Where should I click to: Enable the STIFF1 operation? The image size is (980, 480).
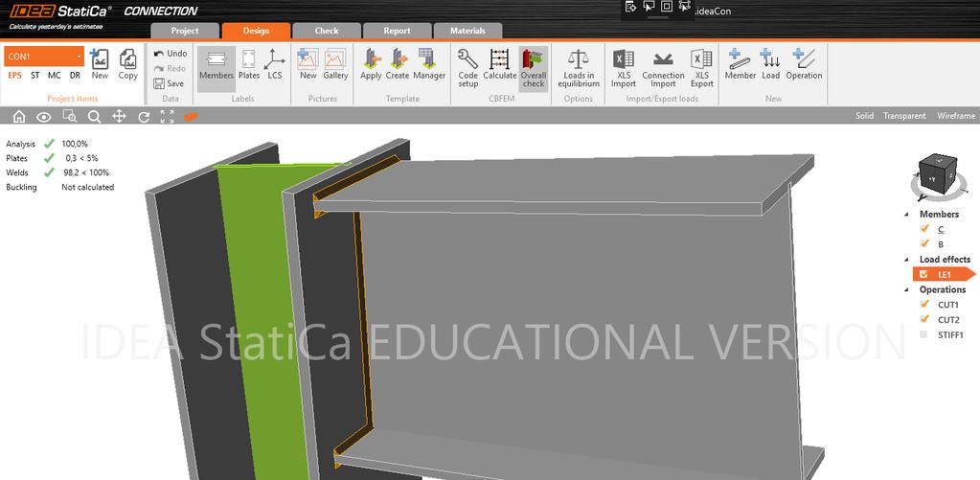click(x=923, y=334)
